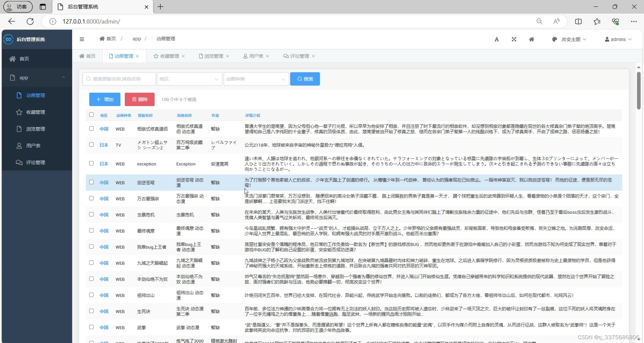
Task: Click the hamburger menu to collapse sidebar
Action: (x=82, y=39)
